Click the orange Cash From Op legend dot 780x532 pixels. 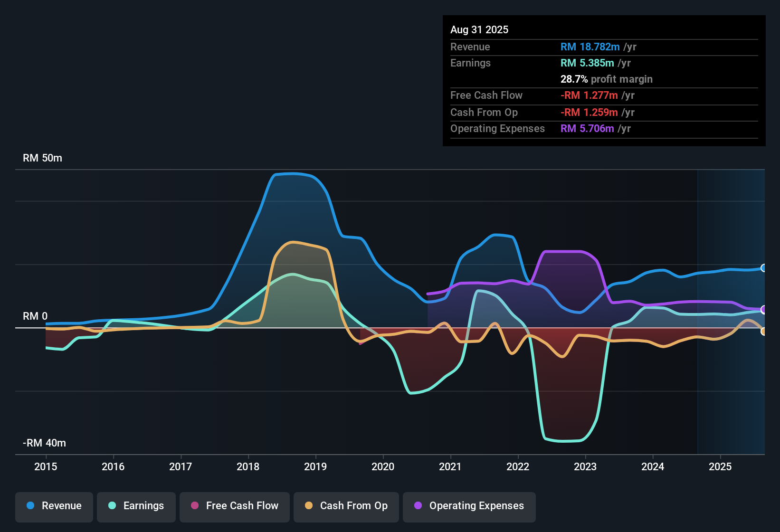309,506
